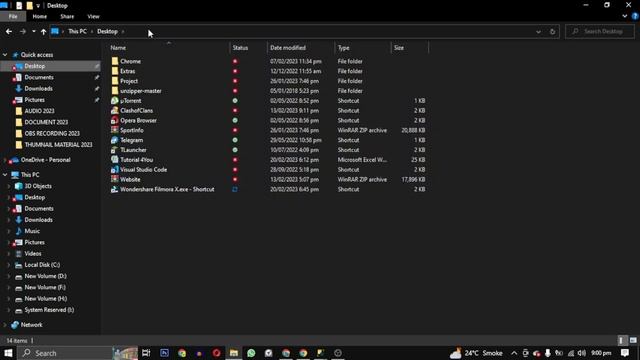
Task: Switch to details view layout button
Action: pyautogui.click(x=622, y=340)
